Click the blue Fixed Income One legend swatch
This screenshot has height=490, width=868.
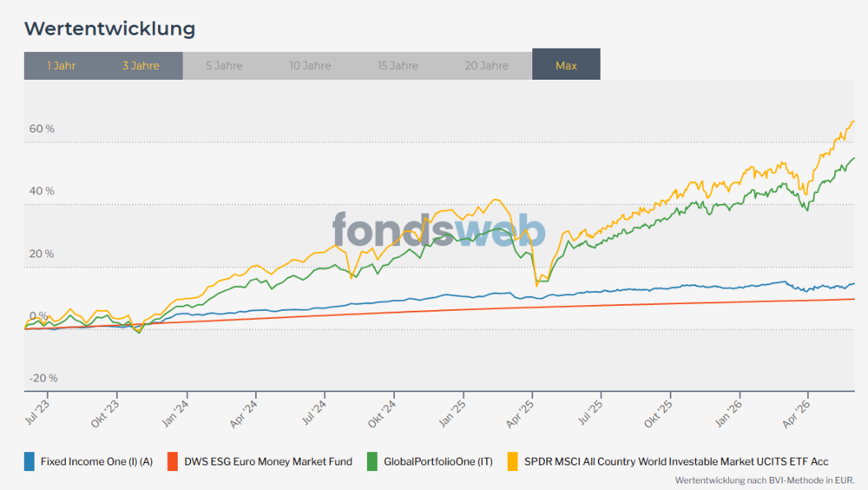(30, 461)
